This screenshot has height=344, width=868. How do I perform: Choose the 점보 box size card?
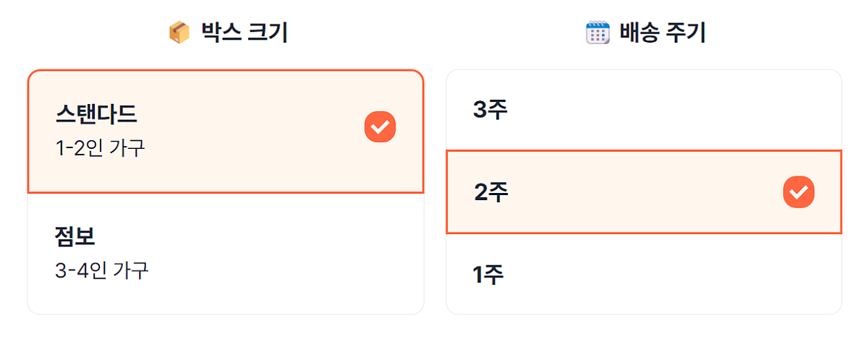coord(225,253)
